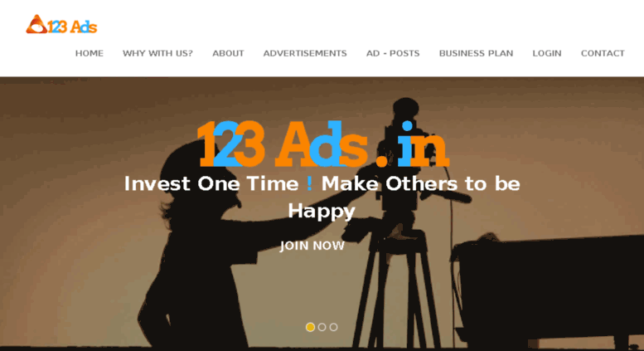This screenshot has width=644, height=351.
Task: Open the HOME menu item
Action: pyautogui.click(x=90, y=53)
